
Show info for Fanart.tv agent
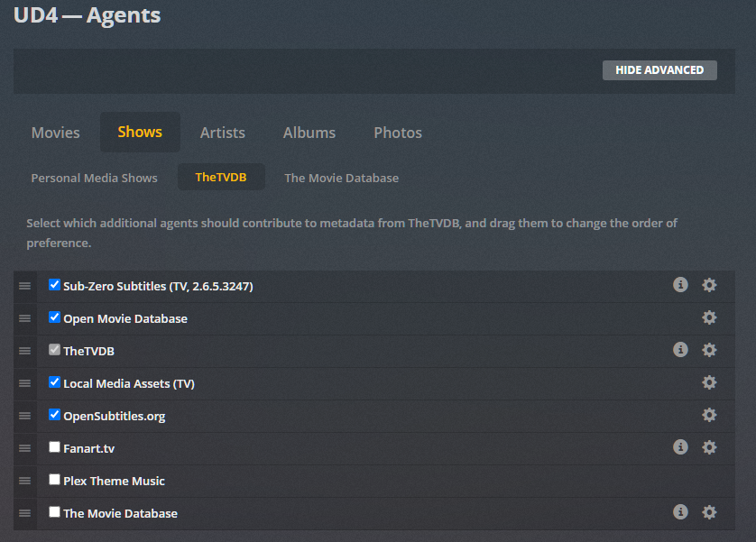tap(680, 447)
